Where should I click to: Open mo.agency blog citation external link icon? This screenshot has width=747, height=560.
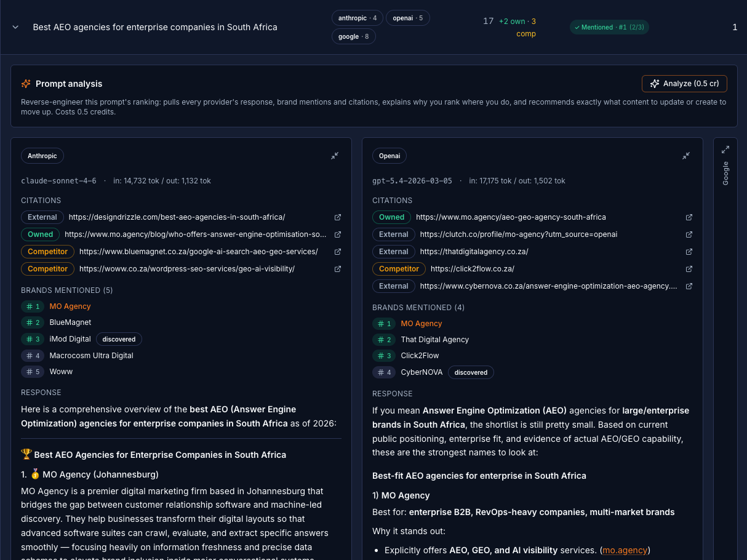pos(337,234)
